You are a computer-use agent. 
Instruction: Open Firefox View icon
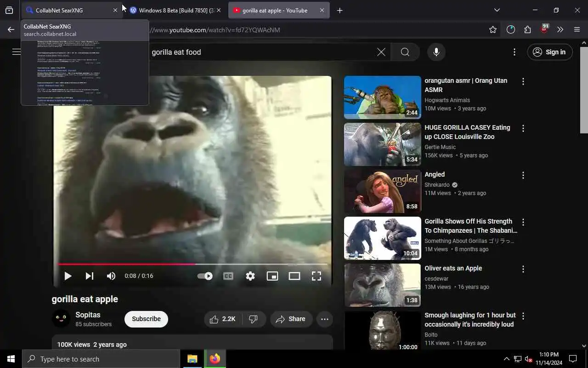[9, 10]
